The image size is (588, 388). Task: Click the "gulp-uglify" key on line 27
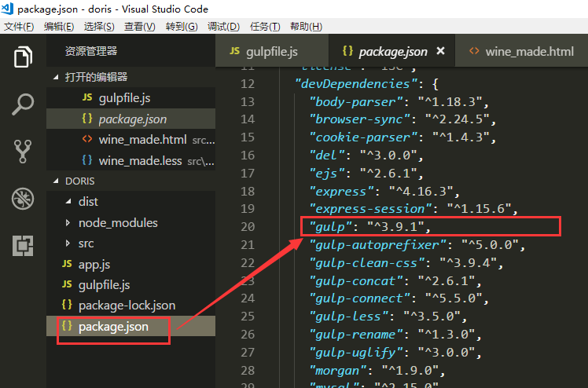point(356,353)
